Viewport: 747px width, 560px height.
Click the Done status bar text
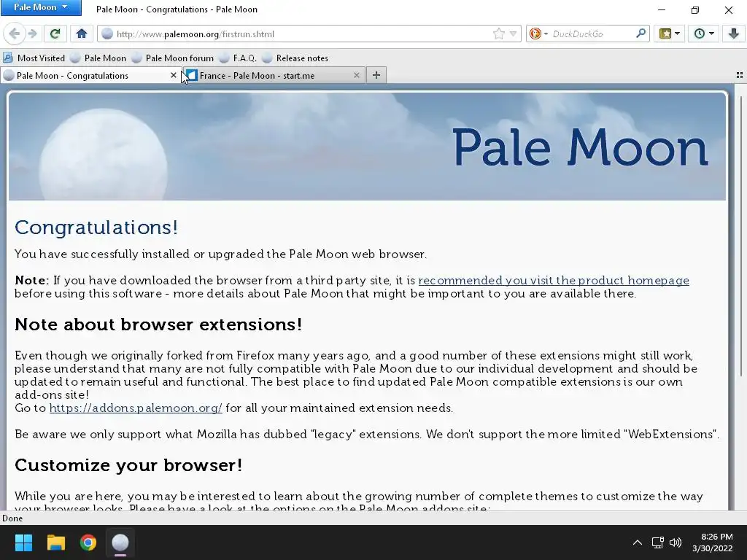(12, 518)
